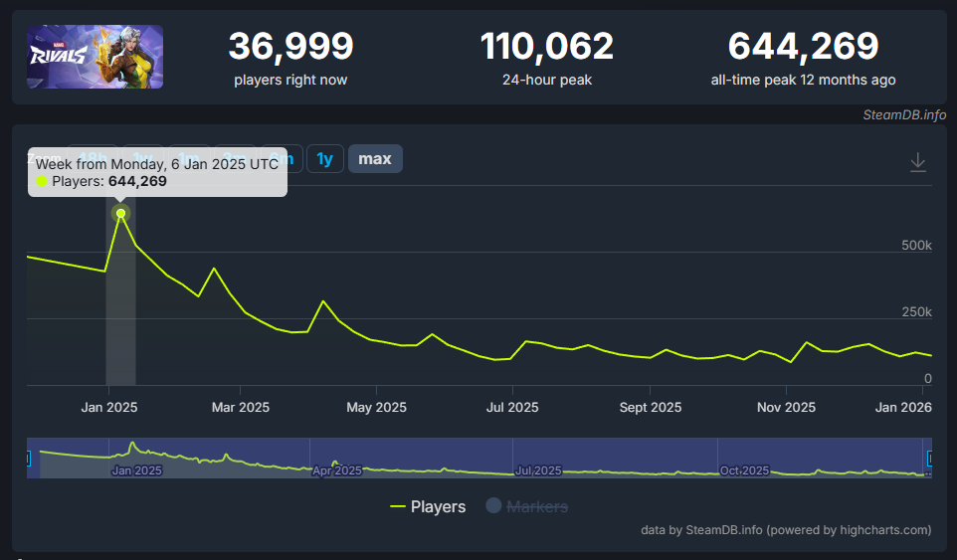The width and height of the screenshot is (957, 560).
Task: Click the tooltip showing Week from Monday, 6 Jan
Action: 157,172
